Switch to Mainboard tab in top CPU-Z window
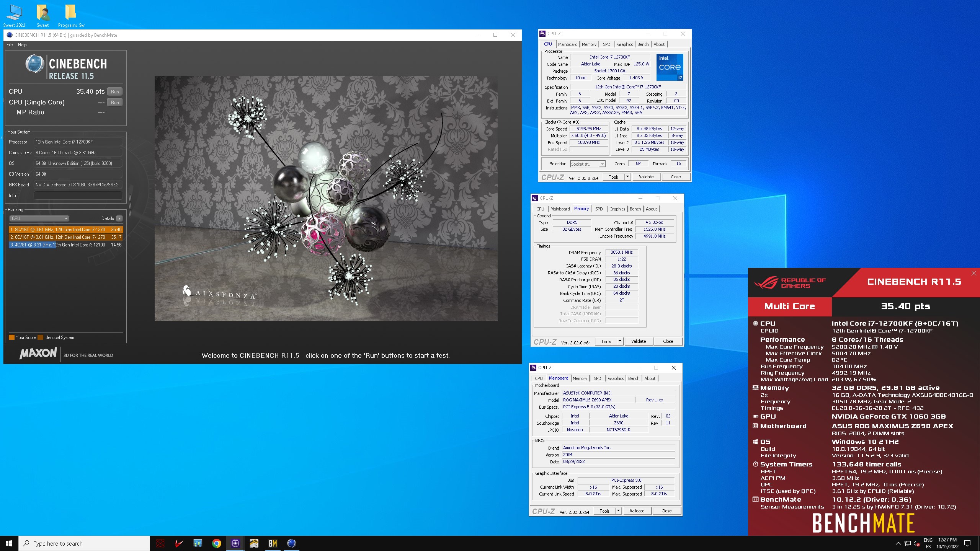This screenshot has height=551, width=980. pyautogui.click(x=567, y=44)
